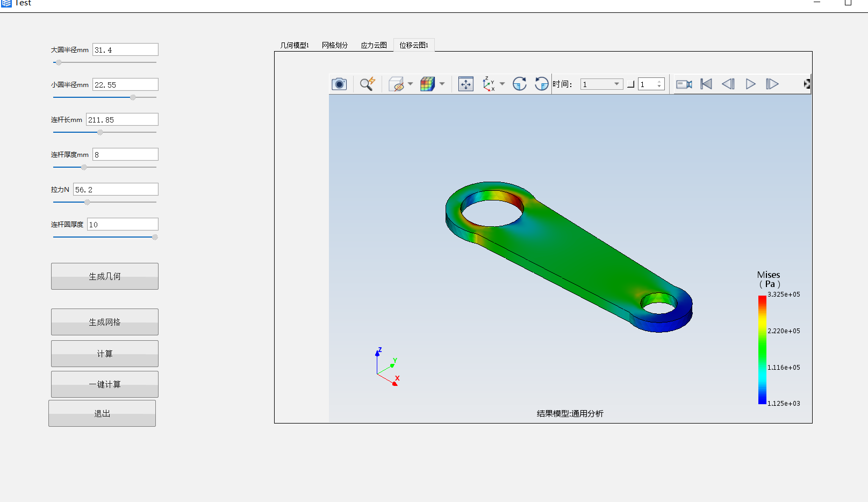Switch to the 网格划分 tab

(x=335, y=45)
